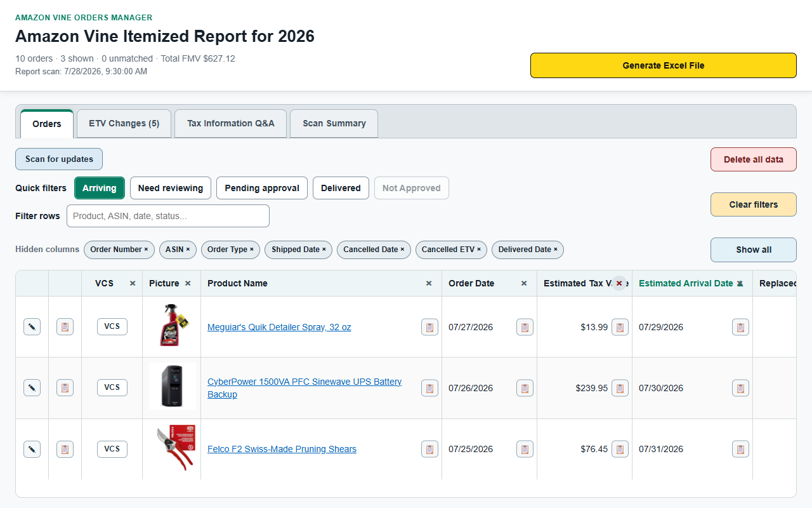Viewport: 812px width, 508px height.
Task: Copy the $76.45 tax value with its clipboard icon
Action: pyautogui.click(x=620, y=449)
